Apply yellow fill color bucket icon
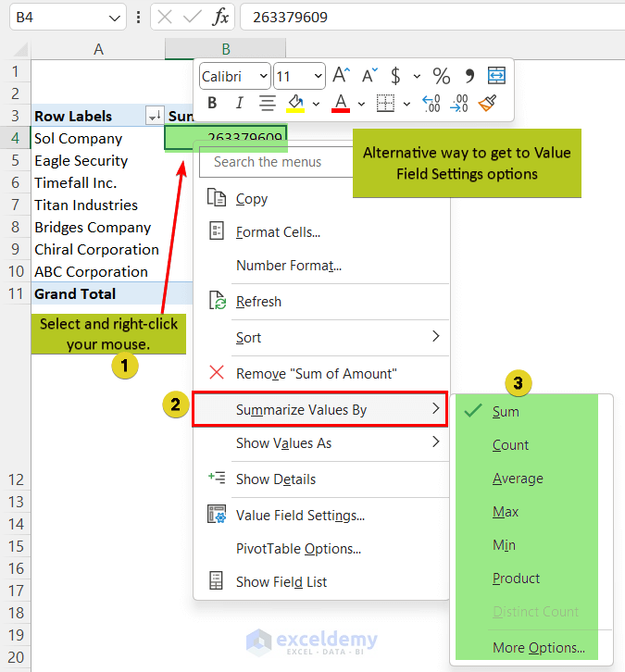 tap(295, 104)
